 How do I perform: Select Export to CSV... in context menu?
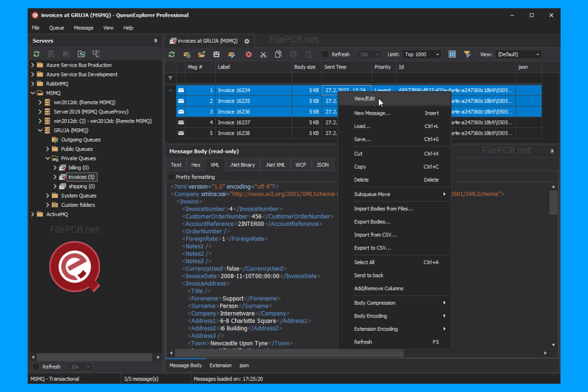[394, 248]
